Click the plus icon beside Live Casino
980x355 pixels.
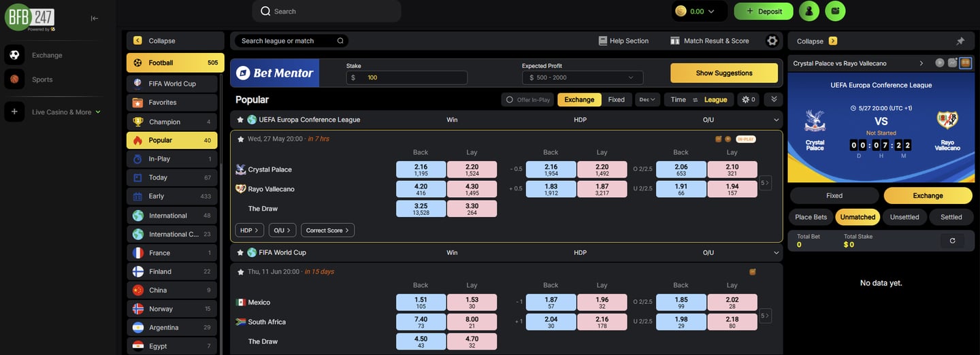[x=14, y=112]
